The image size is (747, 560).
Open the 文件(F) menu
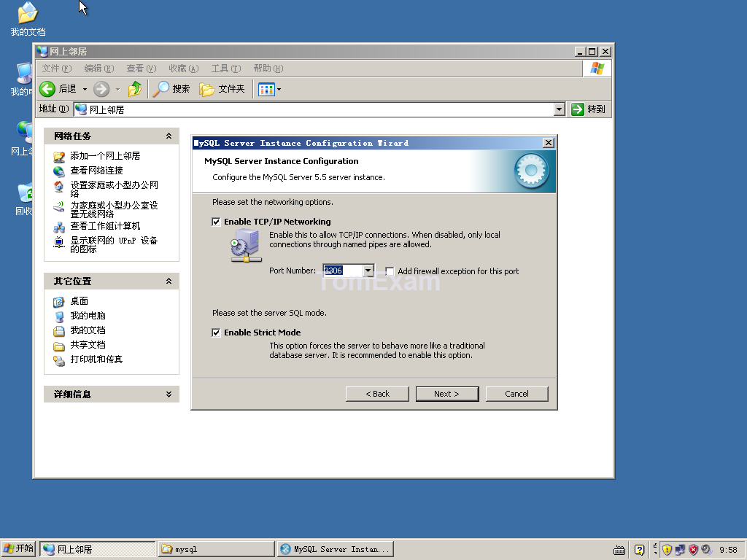(57, 69)
